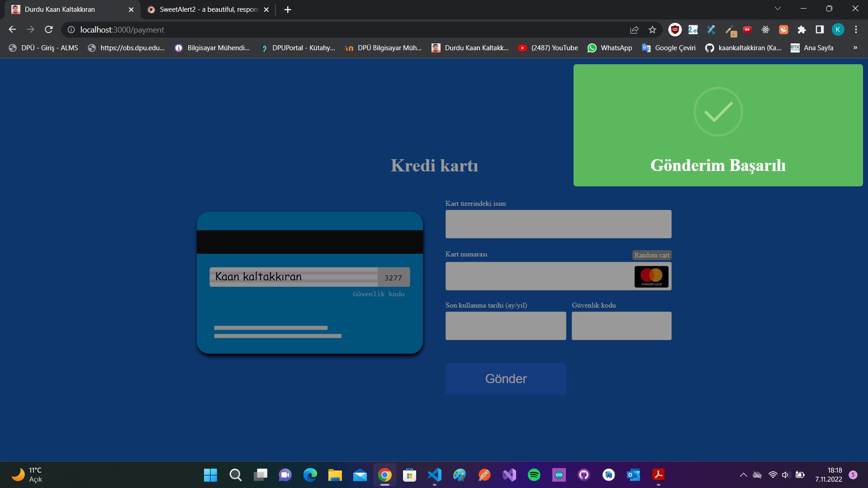The image size is (868, 488).
Task: Expand the hidden icons in system tray
Action: tap(744, 475)
